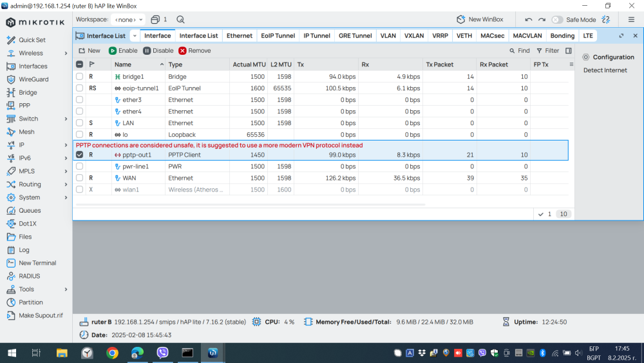Check the bridge1 row checkbox

80,77
